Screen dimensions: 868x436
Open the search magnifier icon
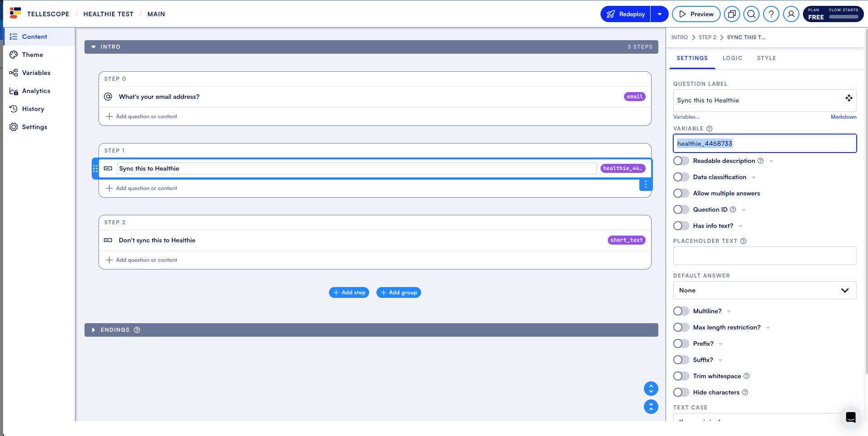pyautogui.click(x=751, y=14)
